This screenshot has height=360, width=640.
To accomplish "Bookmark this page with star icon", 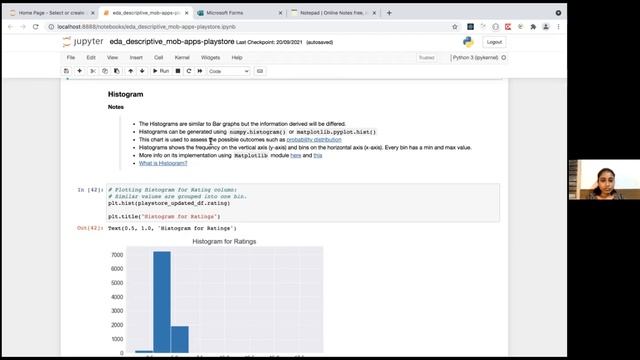I will click(x=455, y=27).
